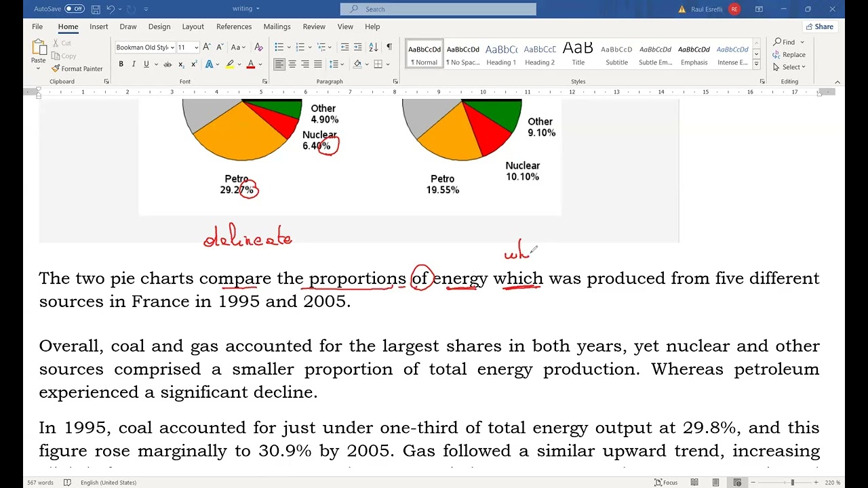Click the 220% zoom level
The image size is (868, 488).
point(832,483)
